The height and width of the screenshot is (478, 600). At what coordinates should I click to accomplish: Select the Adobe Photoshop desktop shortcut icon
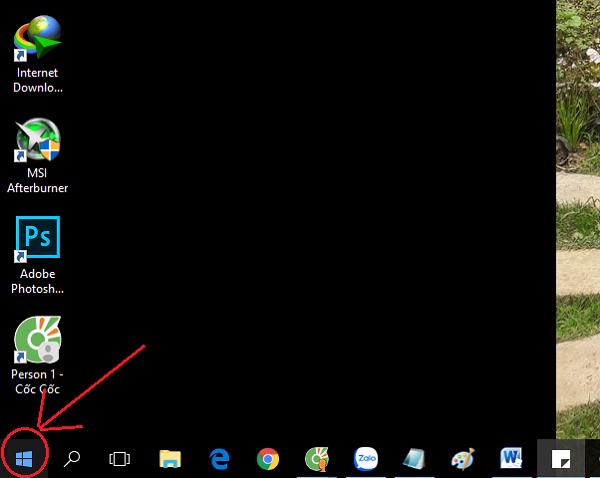click(37, 238)
